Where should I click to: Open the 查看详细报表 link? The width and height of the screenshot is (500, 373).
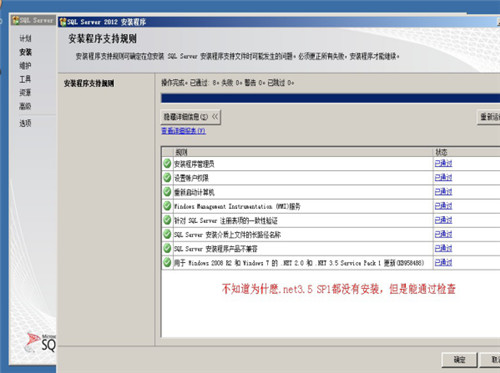183,131
